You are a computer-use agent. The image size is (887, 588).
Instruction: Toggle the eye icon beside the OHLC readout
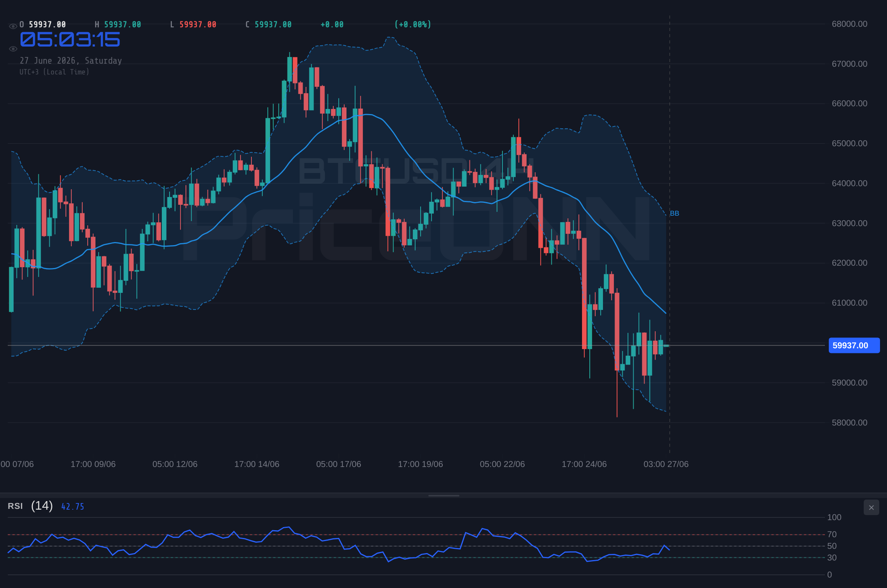(13, 26)
